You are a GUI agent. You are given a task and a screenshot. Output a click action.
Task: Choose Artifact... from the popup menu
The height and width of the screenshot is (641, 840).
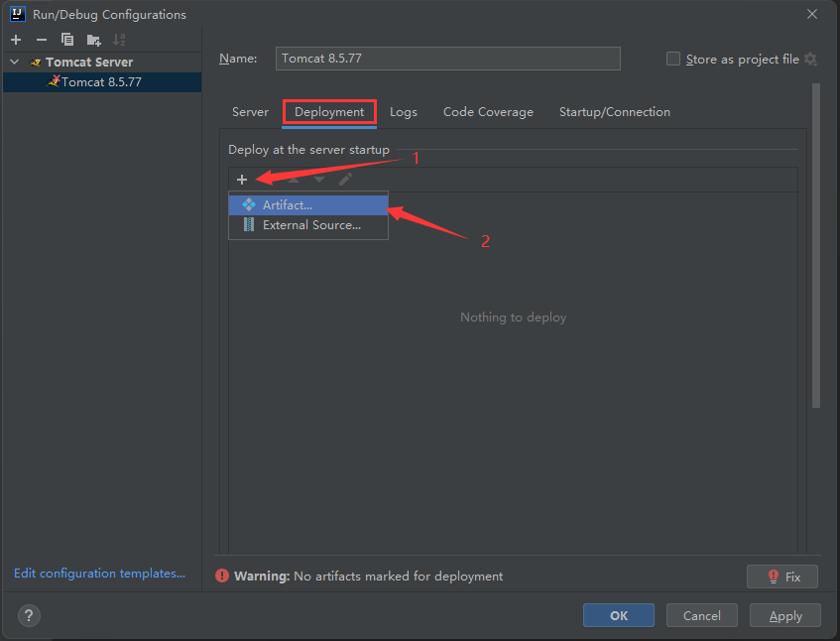[x=288, y=204]
